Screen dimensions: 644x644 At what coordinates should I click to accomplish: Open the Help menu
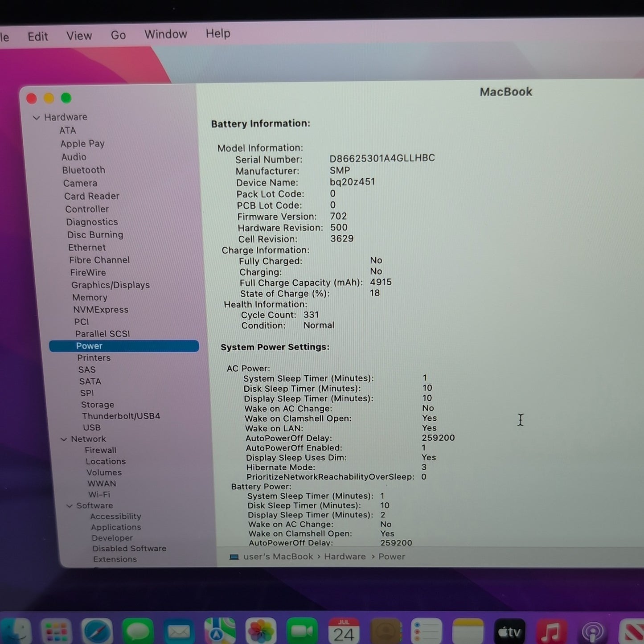coord(218,33)
